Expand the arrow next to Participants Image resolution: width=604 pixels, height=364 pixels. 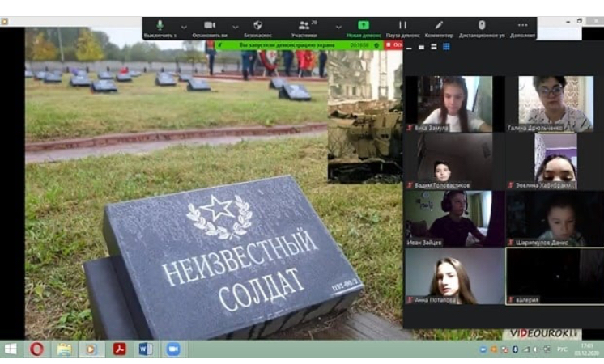coord(338,27)
